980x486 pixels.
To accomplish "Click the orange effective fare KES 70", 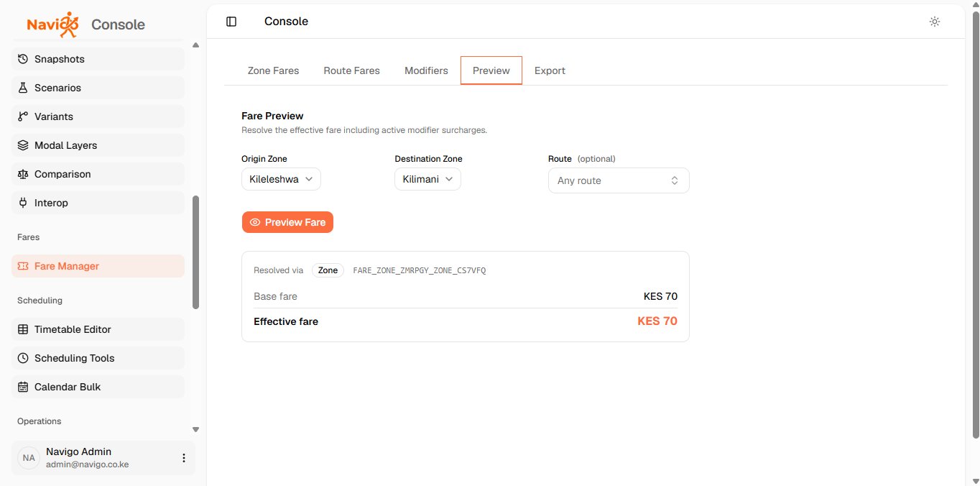I will (657, 321).
